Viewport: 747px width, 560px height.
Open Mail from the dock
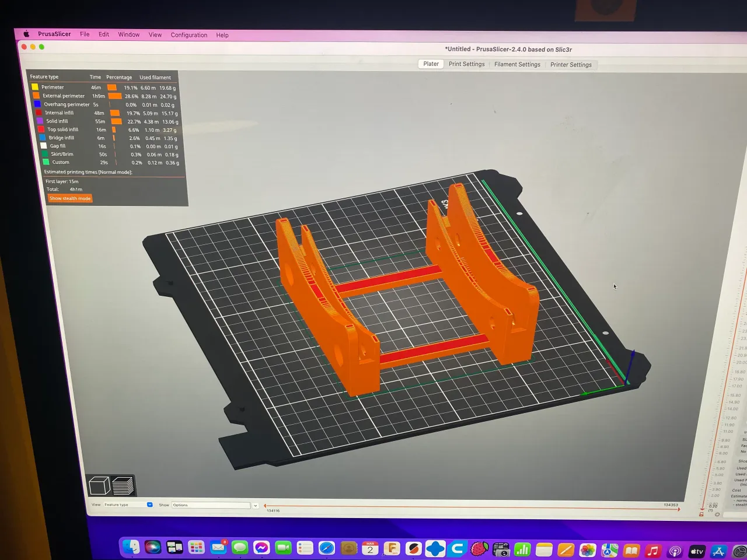(x=218, y=547)
